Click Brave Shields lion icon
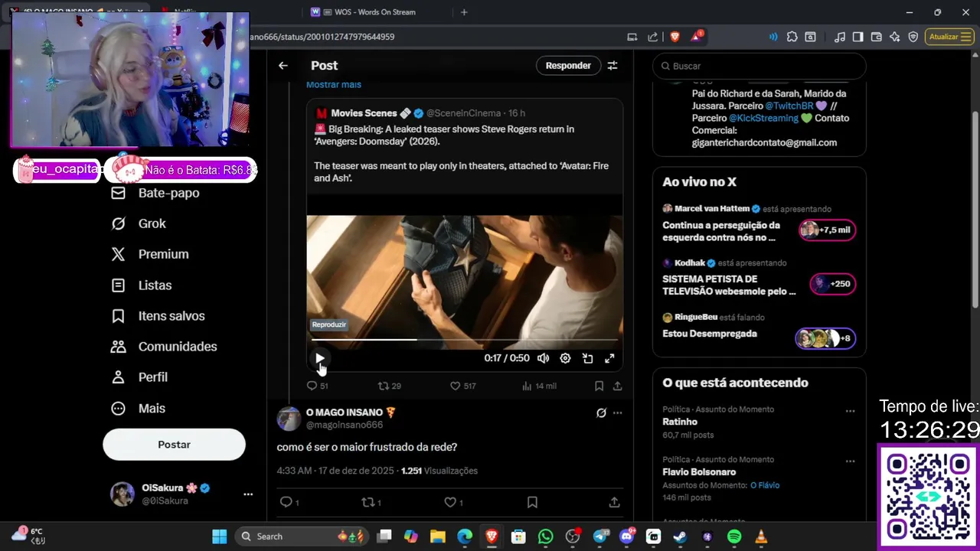980x551 pixels. 675,37
